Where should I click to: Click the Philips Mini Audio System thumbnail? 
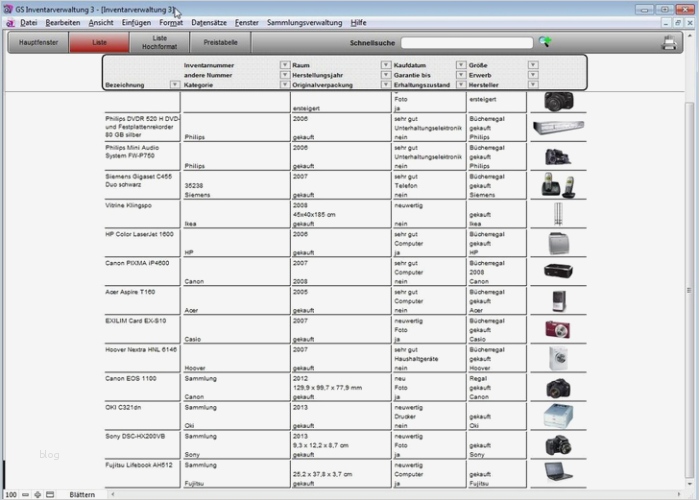click(558, 156)
